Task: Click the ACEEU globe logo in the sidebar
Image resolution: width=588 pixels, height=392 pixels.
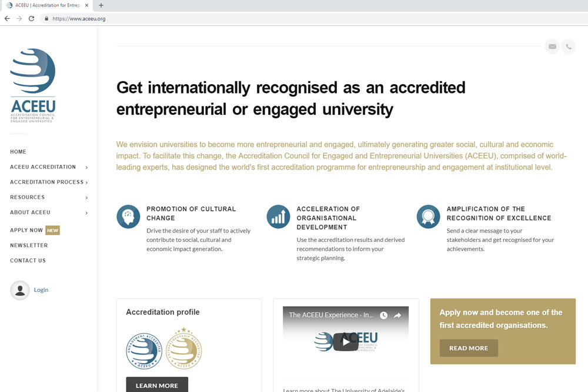Action: coord(32,85)
